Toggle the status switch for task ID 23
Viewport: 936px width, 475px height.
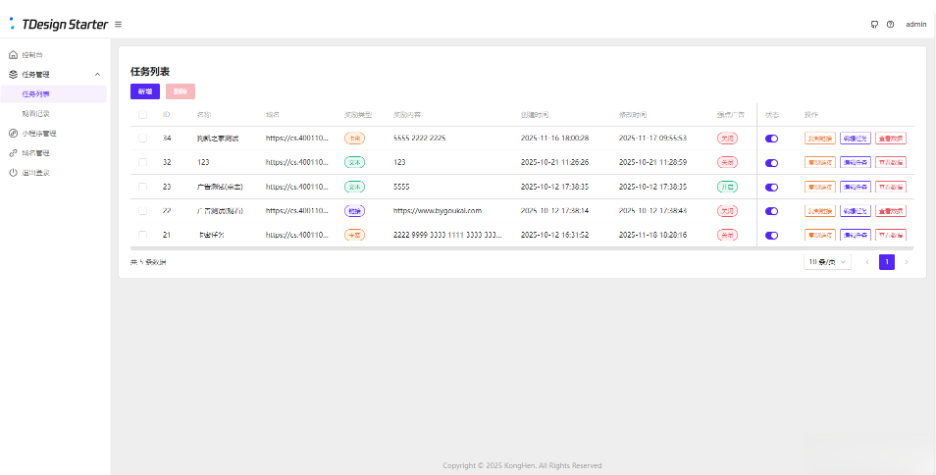pos(771,187)
